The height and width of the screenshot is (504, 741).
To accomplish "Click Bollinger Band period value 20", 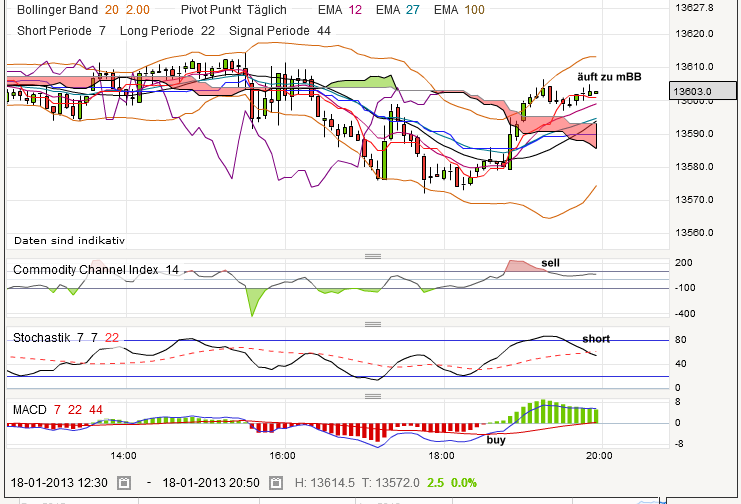I will click(112, 10).
